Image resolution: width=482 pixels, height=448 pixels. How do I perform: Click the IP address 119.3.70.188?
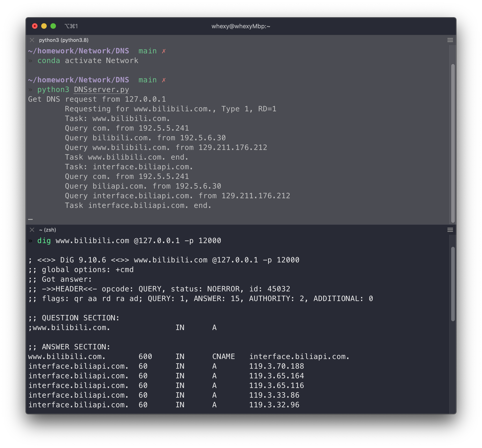pyautogui.click(x=276, y=366)
